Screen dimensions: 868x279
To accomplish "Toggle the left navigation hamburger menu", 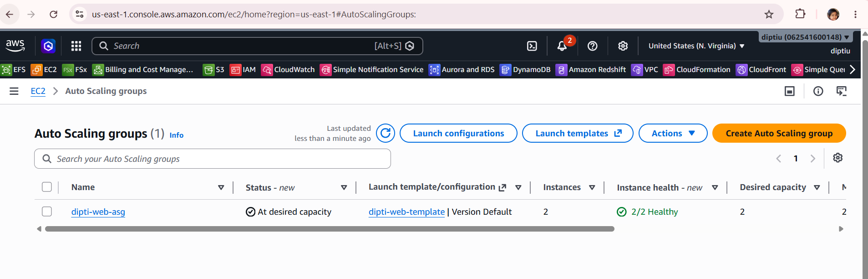I will tap(14, 91).
